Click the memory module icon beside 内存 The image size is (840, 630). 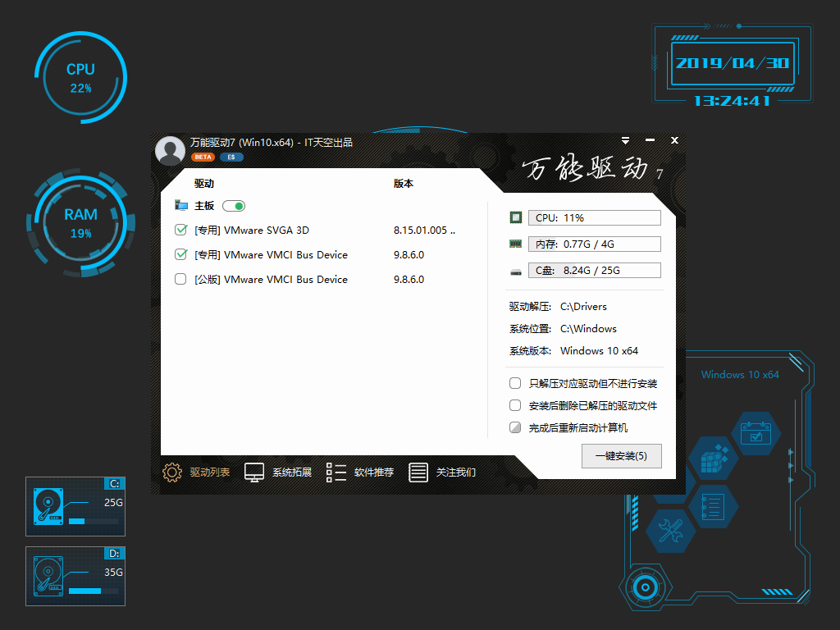(x=515, y=243)
